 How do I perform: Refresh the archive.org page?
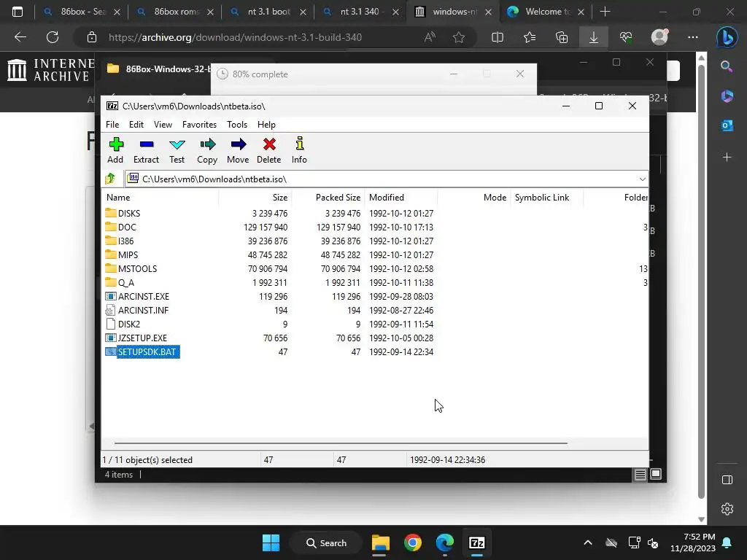pyautogui.click(x=53, y=37)
